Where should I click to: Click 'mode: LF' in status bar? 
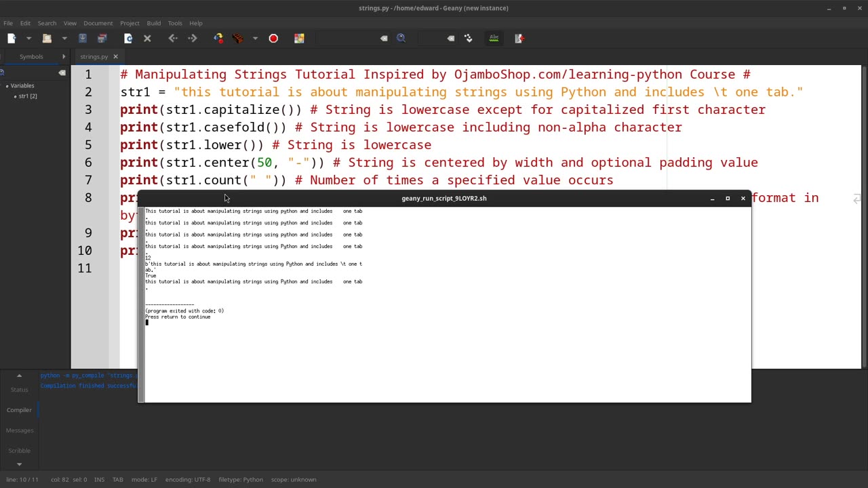[x=144, y=480]
